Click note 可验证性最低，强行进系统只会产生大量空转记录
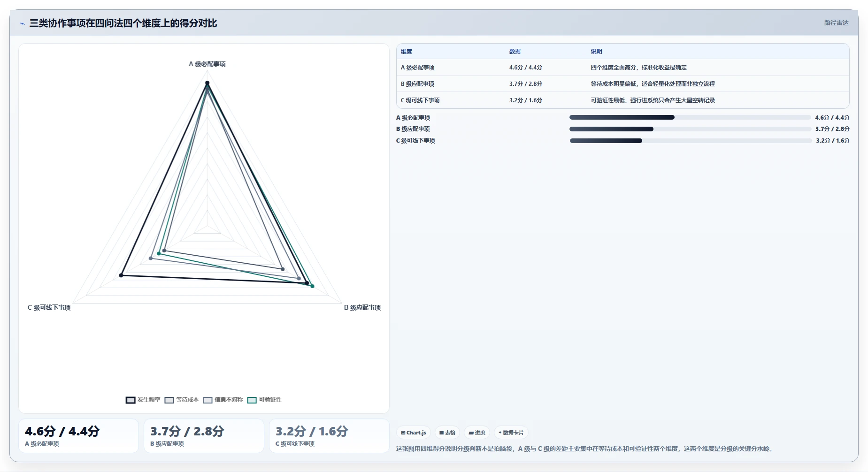Viewport: 868px width, 472px height. [x=653, y=100]
